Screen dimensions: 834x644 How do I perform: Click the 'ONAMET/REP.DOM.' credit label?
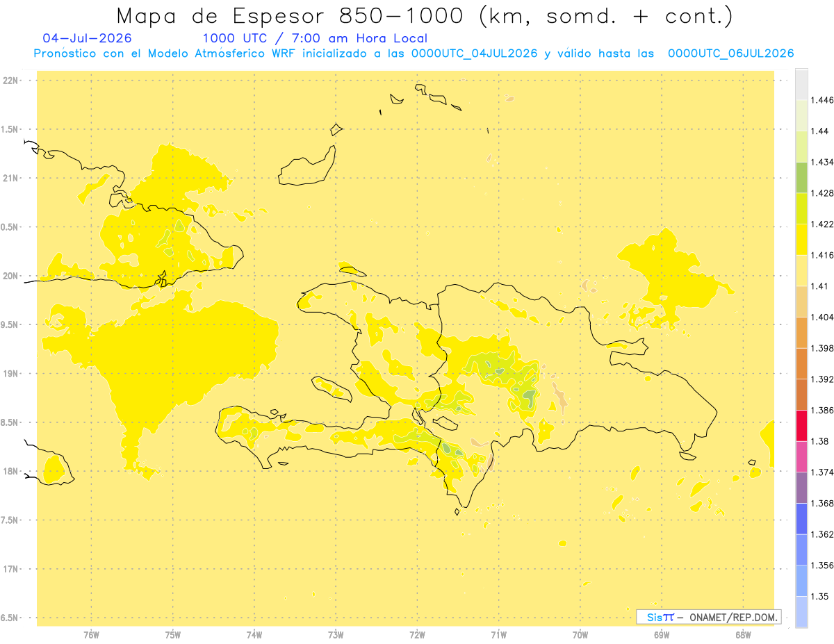point(733,617)
